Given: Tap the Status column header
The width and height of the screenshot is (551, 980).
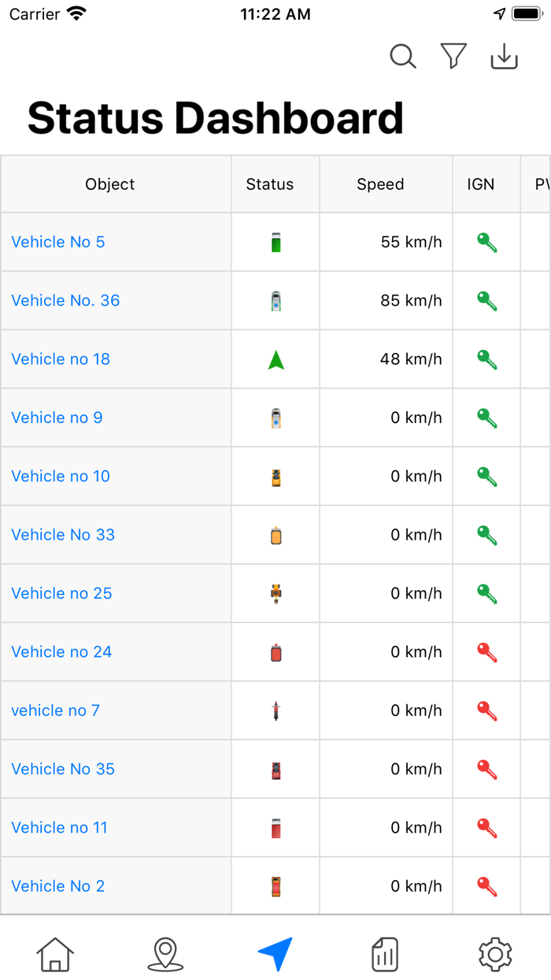Looking at the screenshot, I should coord(269,184).
